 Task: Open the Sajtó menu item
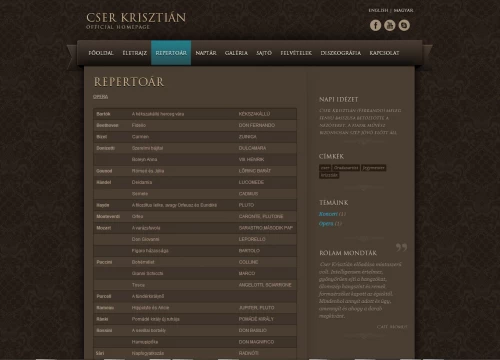[x=264, y=53]
